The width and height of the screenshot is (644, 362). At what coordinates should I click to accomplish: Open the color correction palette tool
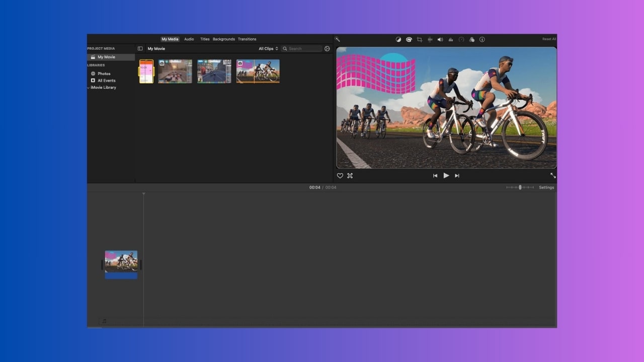pos(409,39)
